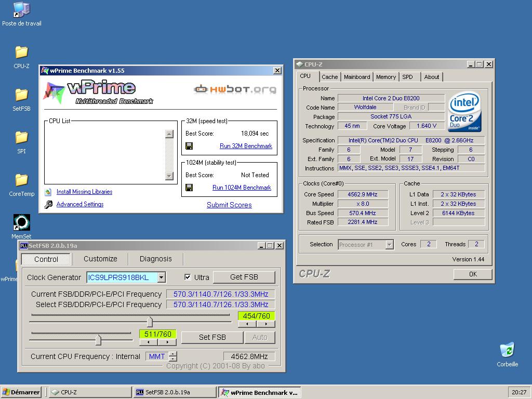Switch to CPU-Z About tab

(432, 77)
